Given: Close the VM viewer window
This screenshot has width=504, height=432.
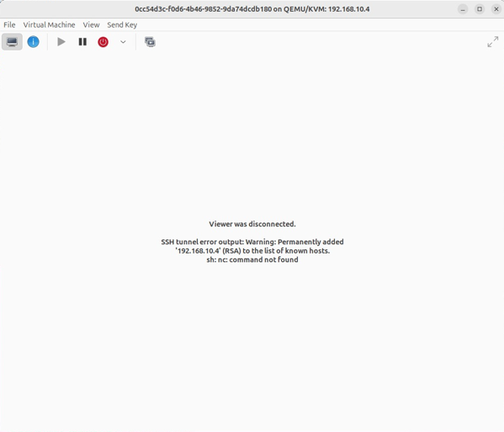Looking at the screenshot, I should pyautogui.click(x=496, y=9).
